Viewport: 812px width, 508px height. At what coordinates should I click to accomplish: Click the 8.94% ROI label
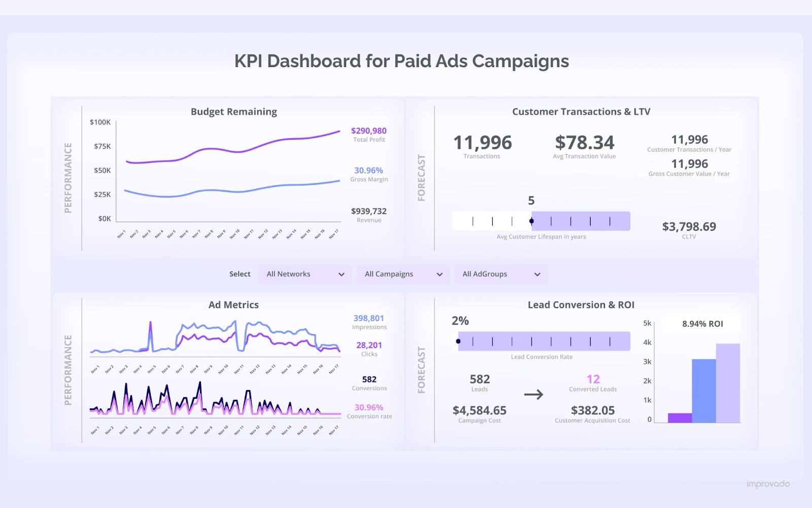703,323
